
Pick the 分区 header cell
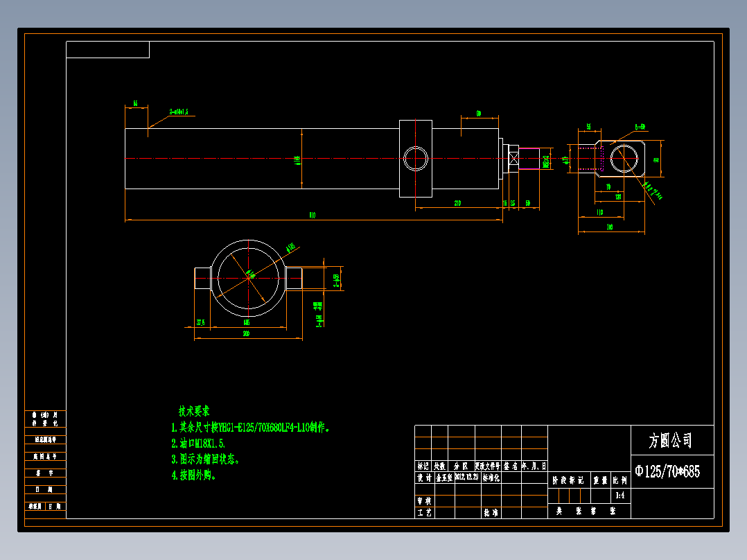(x=462, y=466)
